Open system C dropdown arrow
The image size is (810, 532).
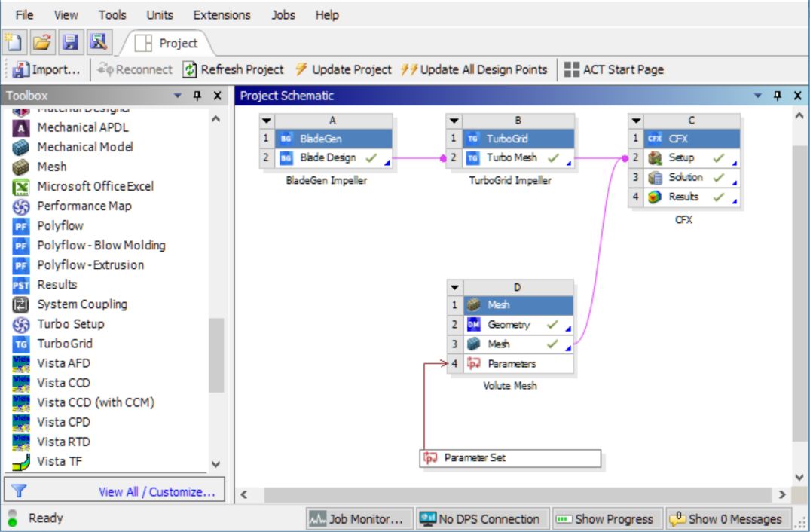pos(636,121)
